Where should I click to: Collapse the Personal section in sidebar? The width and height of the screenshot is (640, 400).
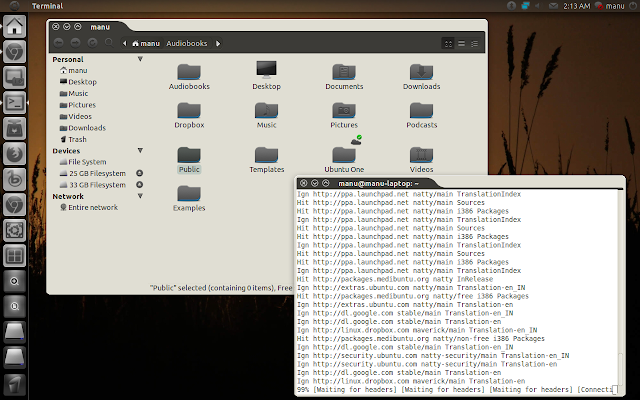(x=140, y=59)
